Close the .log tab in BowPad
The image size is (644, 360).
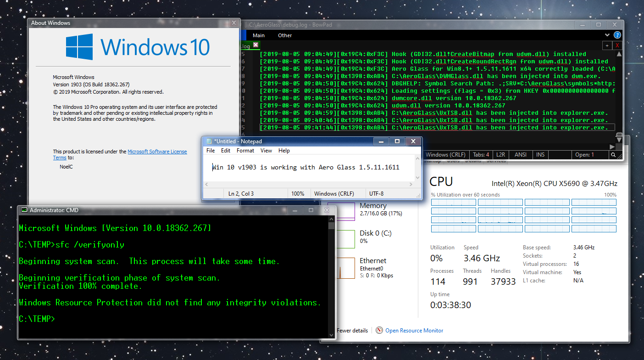[x=256, y=45]
